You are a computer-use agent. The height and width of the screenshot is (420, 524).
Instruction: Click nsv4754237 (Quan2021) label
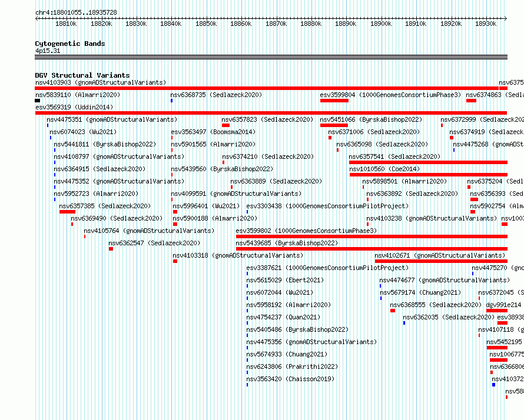283,317
